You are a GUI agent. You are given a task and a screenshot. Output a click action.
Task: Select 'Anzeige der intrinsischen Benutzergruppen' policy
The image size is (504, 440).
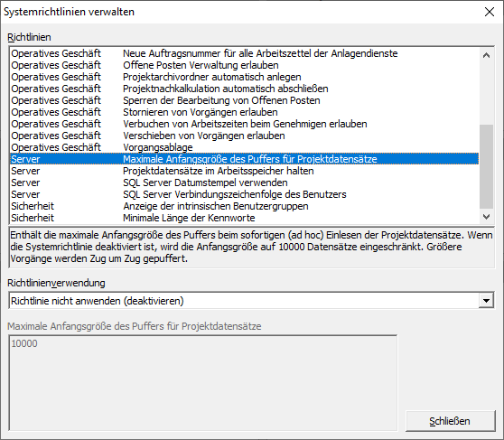coord(244,206)
